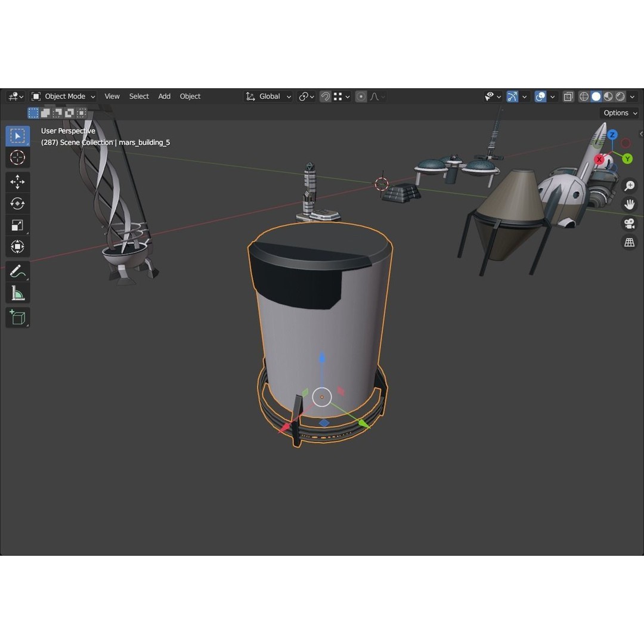
Task: Click the zoom magnifier in the viewport sidebar
Action: [x=629, y=185]
